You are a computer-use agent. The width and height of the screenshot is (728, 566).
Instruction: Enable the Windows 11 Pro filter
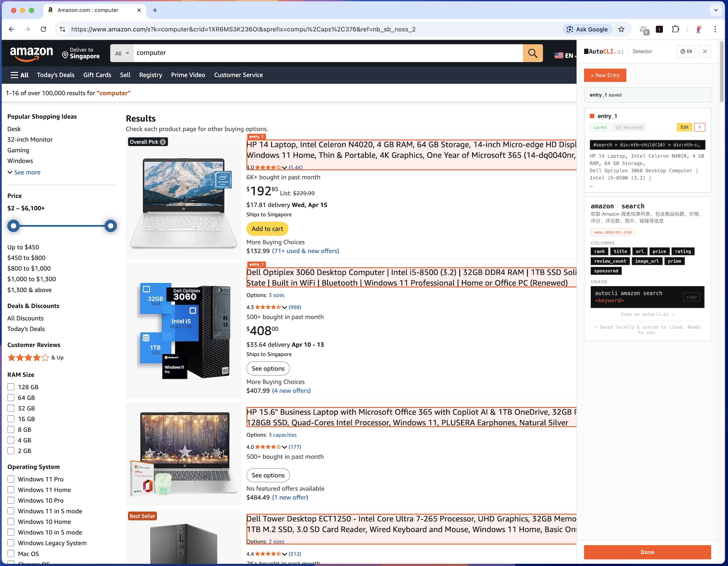click(11, 479)
